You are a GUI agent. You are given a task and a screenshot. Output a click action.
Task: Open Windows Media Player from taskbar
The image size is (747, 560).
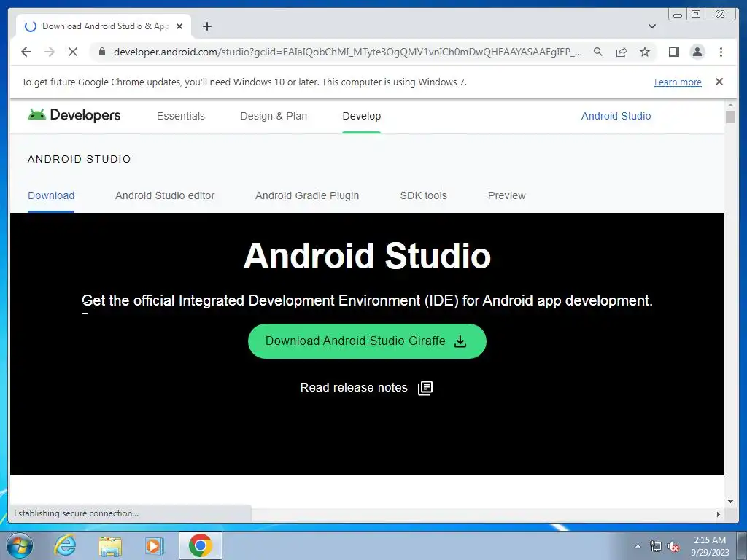coord(155,546)
